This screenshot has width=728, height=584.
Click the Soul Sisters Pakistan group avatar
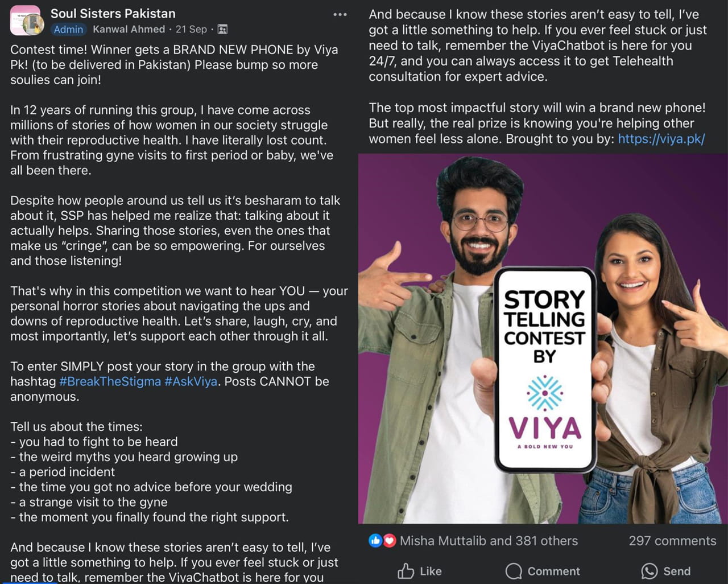(x=26, y=20)
